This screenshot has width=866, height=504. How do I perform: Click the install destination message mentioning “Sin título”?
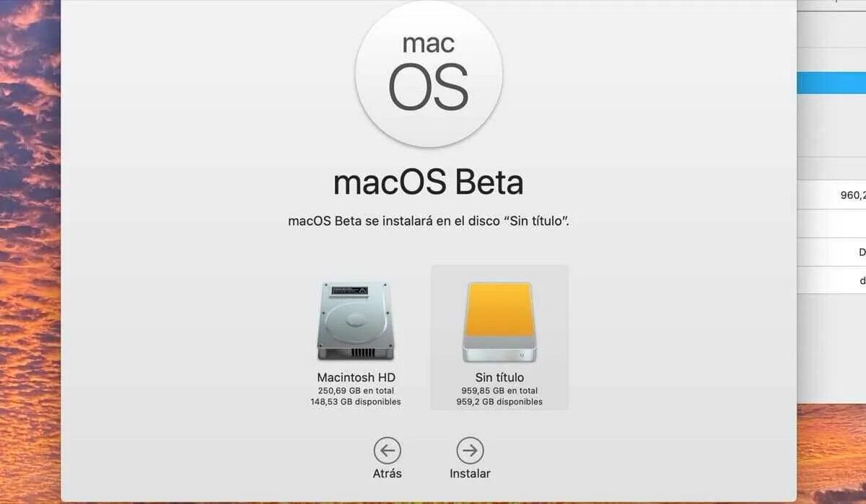[x=429, y=221]
